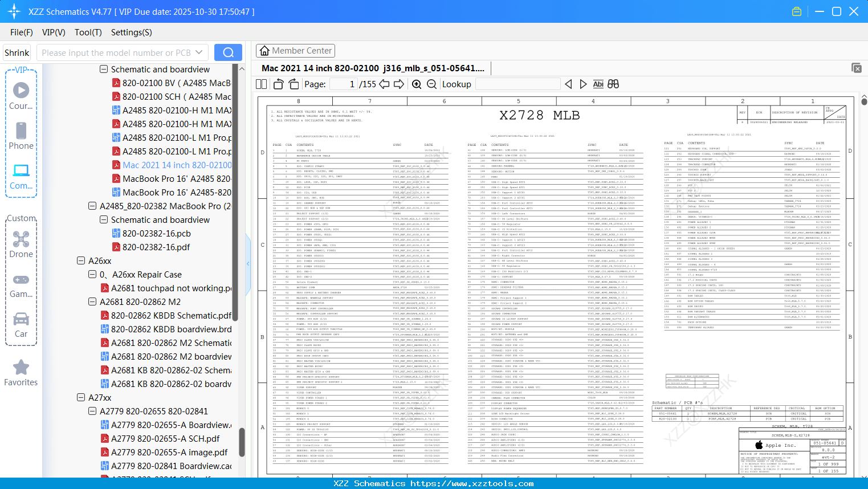Image resolution: width=868 pixels, height=489 pixels.
Task: Jump to previous lookup result
Action: click(x=568, y=84)
